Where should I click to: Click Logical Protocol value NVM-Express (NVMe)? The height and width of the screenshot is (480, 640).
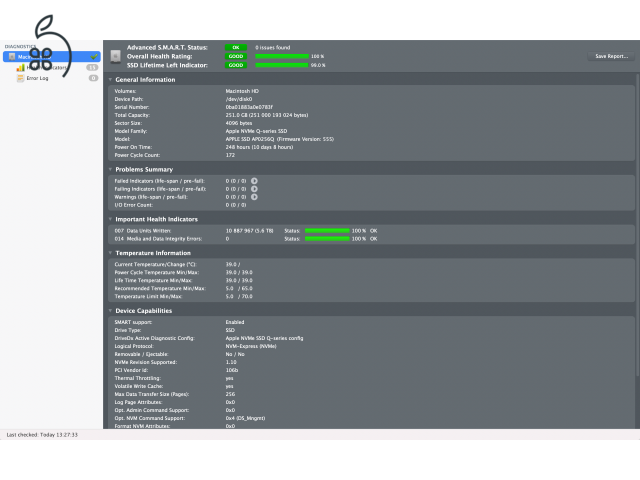[x=251, y=346]
